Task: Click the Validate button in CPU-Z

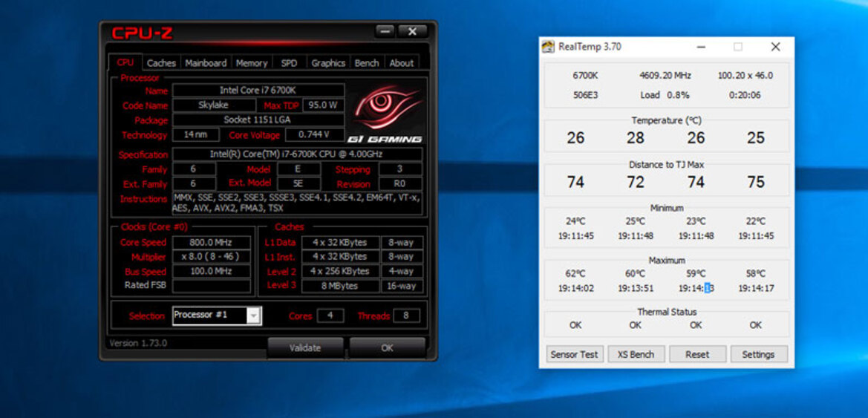Action: [305, 347]
